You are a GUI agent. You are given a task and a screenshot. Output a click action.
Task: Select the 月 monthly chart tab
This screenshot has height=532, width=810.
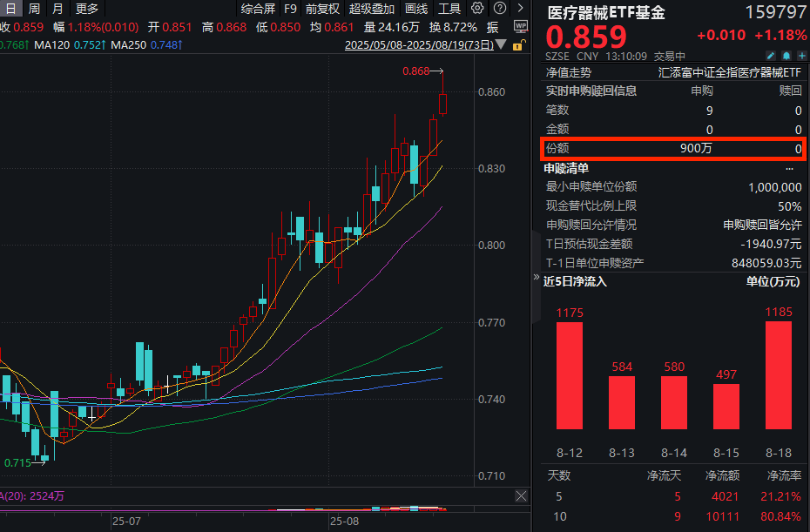(57, 8)
